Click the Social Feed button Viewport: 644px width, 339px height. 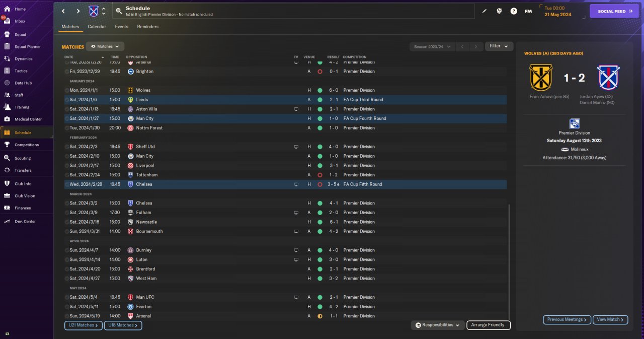click(614, 11)
